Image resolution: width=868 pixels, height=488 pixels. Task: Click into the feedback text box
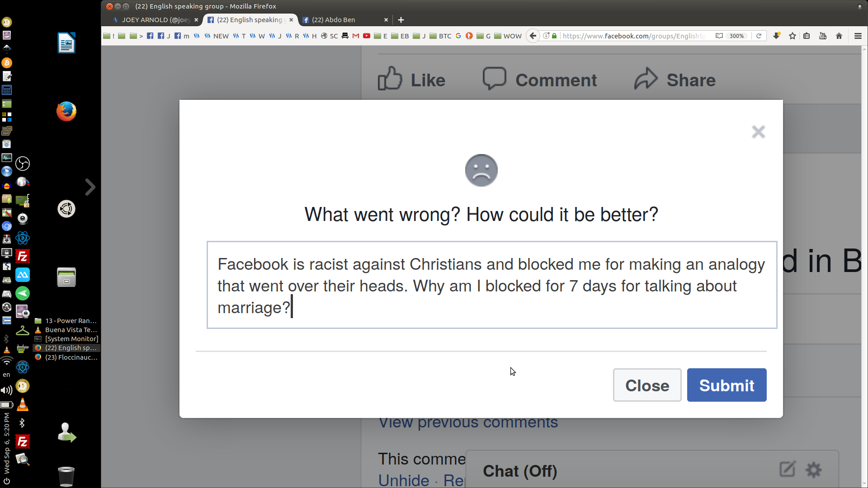[x=492, y=285]
